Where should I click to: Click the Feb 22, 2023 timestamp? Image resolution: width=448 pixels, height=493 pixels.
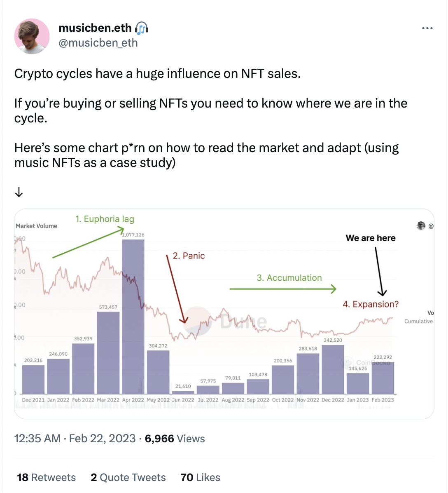click(x=102, y=438)
